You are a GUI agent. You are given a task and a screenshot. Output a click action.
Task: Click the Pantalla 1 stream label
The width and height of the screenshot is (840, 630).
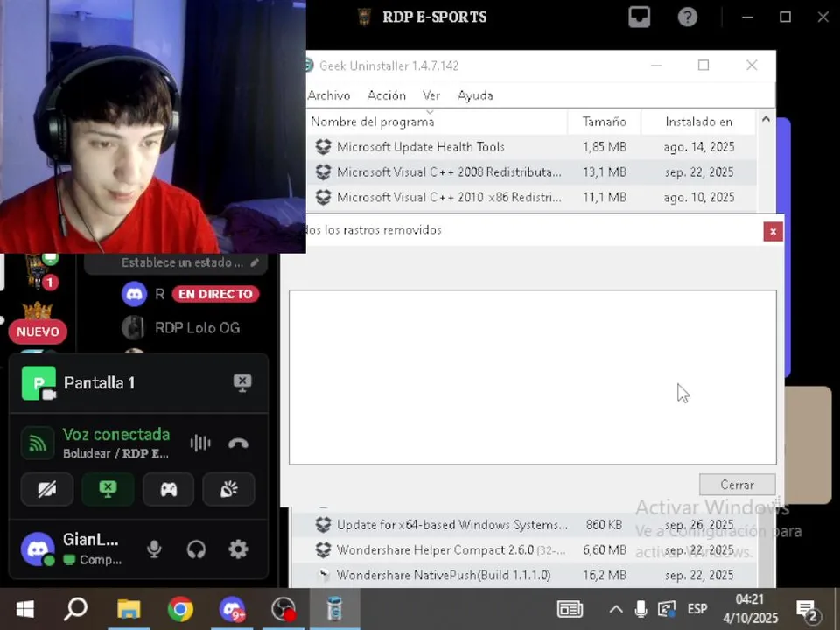[99, 383]
